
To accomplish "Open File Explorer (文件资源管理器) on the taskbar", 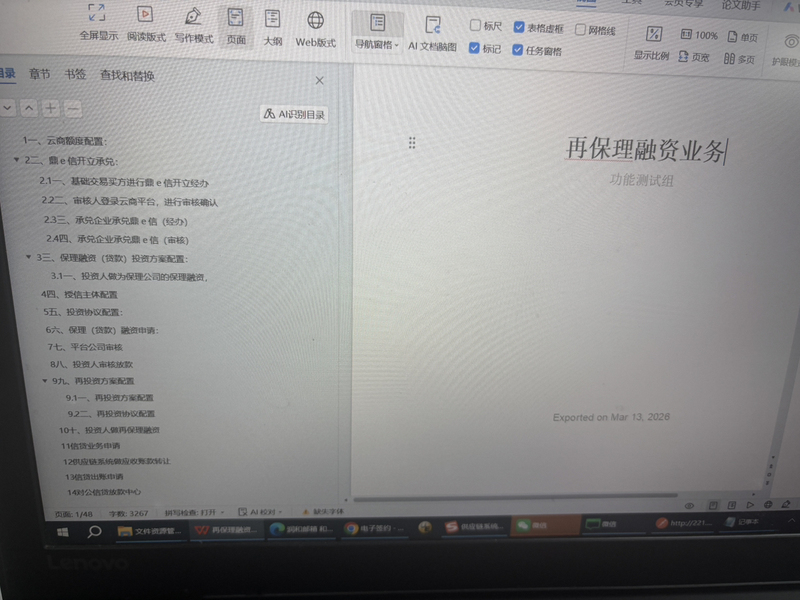I will (149, 531).
